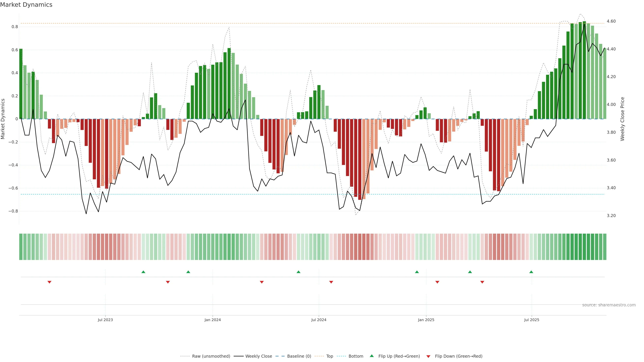
Task: Toggle Weekly Close legend entry
Action: 258,356
